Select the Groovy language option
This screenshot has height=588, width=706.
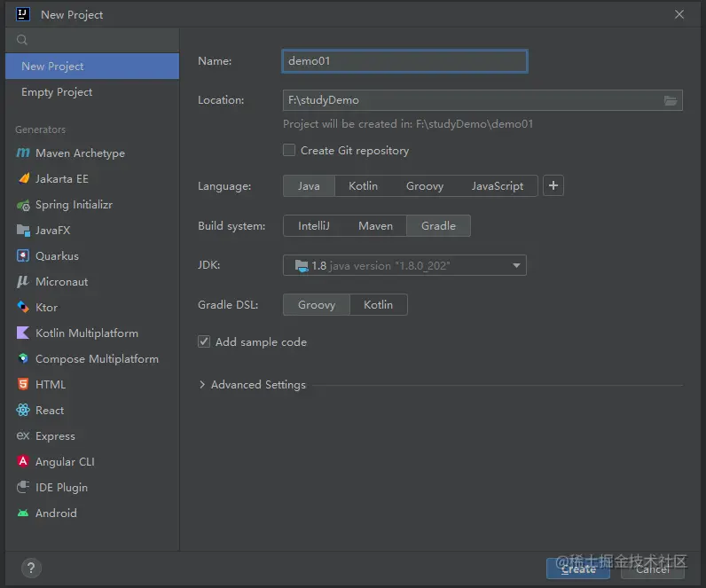click(425, 186)
